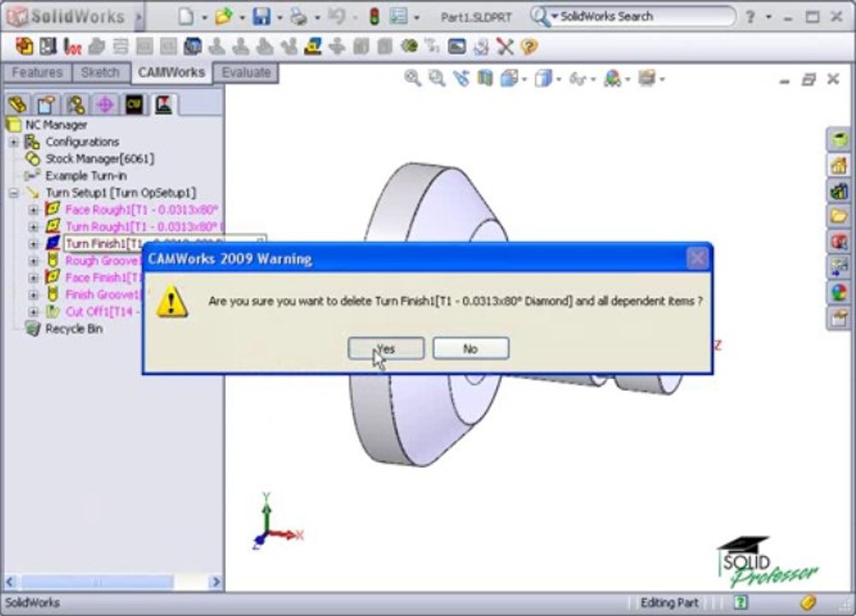Click inside the SolidWorks Search field
This screenshot has width=856, height=616.
pyautogui.click(x=645, y=16)
